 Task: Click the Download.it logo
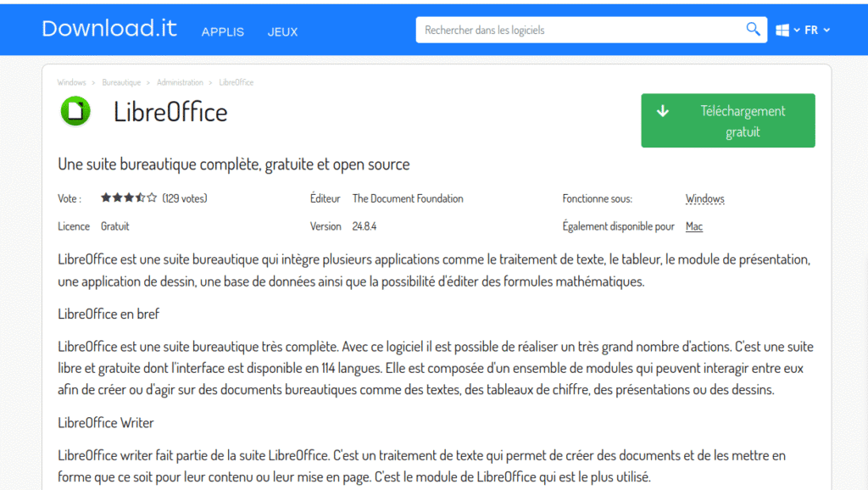click(109, 29)
